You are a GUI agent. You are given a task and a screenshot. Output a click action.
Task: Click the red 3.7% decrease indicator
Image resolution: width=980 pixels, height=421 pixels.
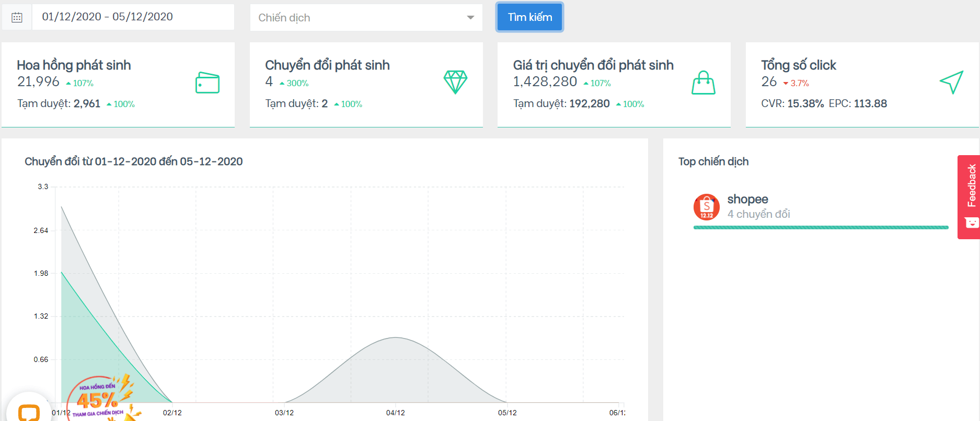point(796,83)
